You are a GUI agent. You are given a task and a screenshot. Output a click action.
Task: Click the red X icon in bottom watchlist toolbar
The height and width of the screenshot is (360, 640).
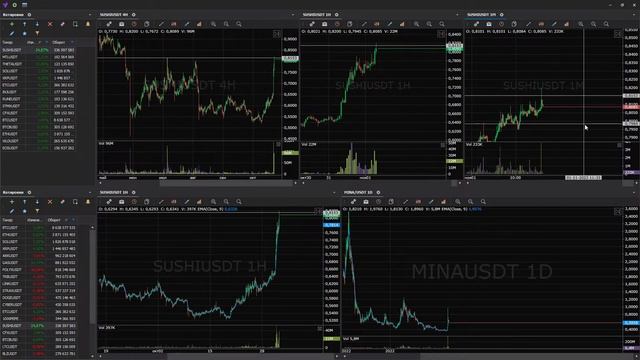tap(50, 202)
